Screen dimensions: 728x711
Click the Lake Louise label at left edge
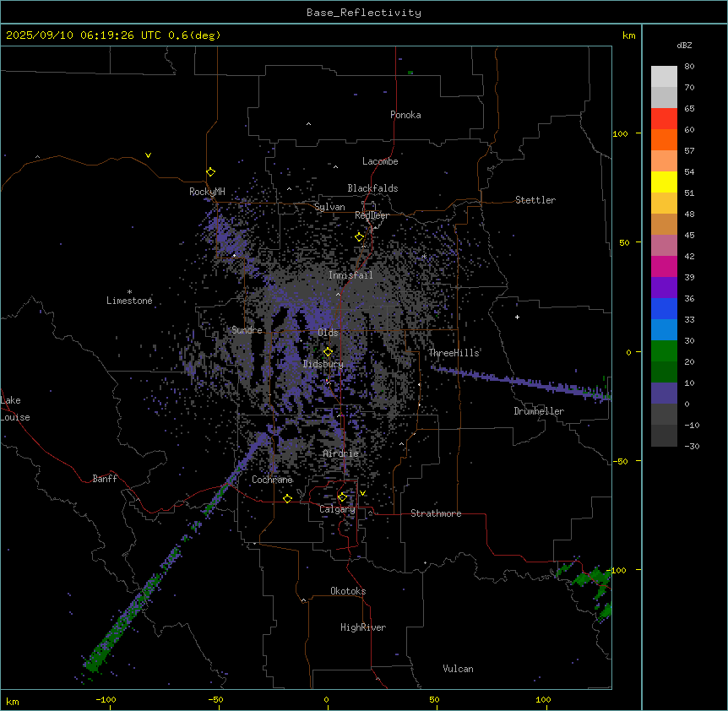coord(15,409)
